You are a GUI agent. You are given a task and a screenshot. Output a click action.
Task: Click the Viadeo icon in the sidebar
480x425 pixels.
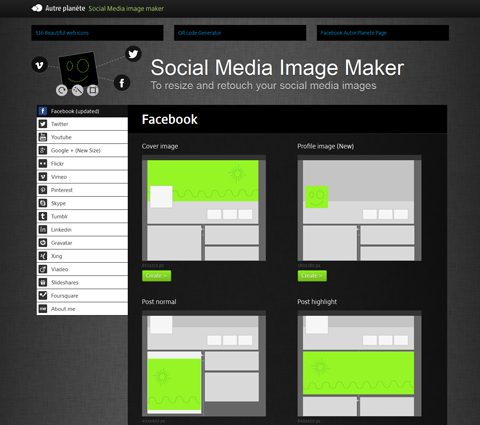click(43, 269)
